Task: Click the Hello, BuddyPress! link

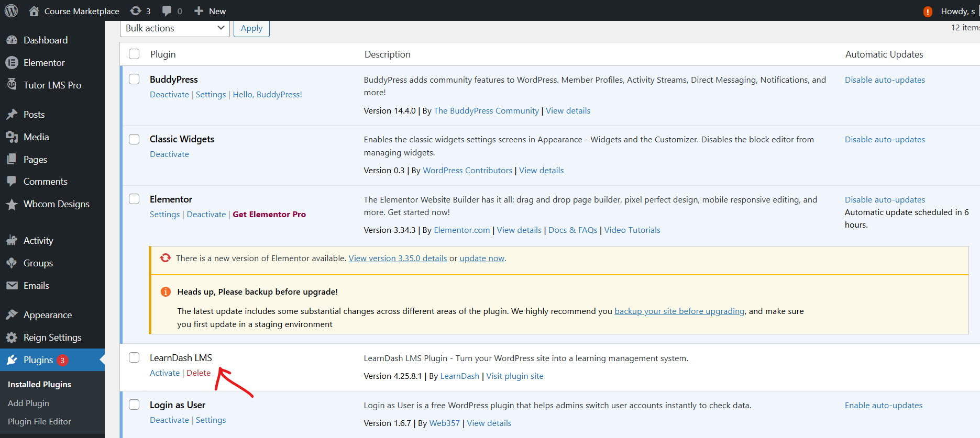Action: point(267,95)
